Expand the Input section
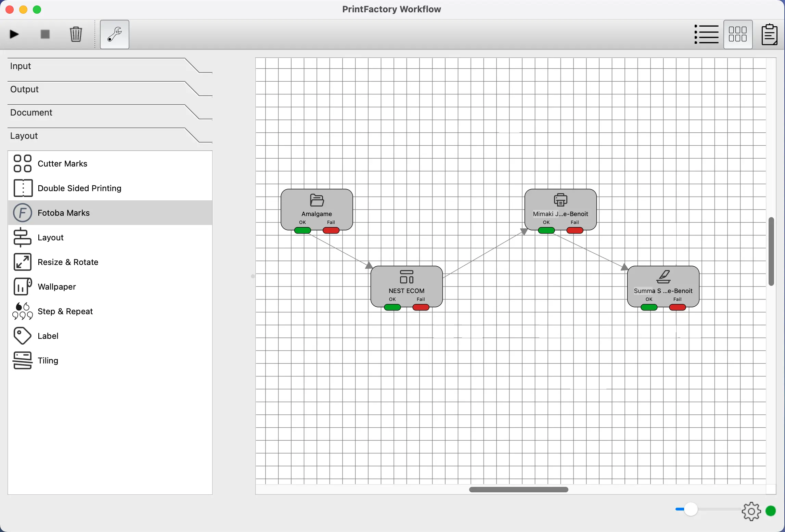 tap(110, 66)
